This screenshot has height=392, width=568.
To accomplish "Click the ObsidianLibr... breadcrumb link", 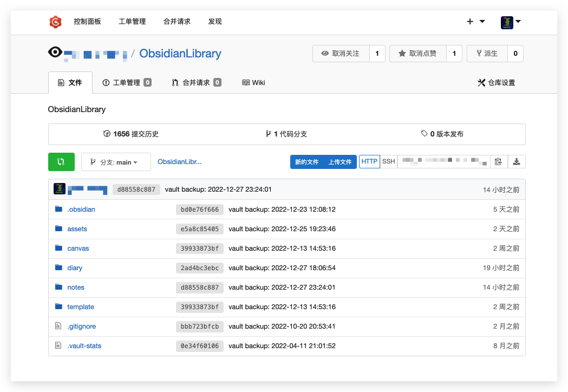I will [x=179, y=162].
